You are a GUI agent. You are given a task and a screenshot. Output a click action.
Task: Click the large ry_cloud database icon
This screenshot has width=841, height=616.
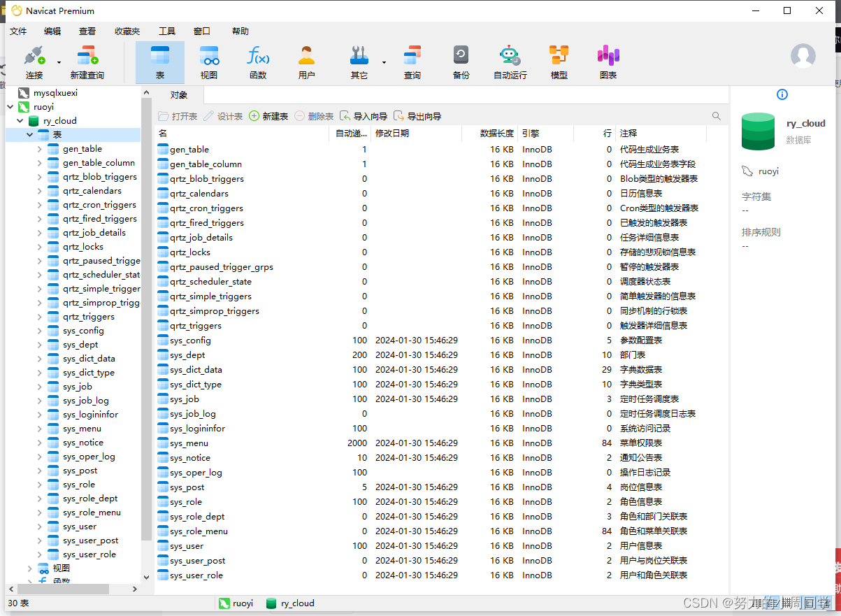758,131
